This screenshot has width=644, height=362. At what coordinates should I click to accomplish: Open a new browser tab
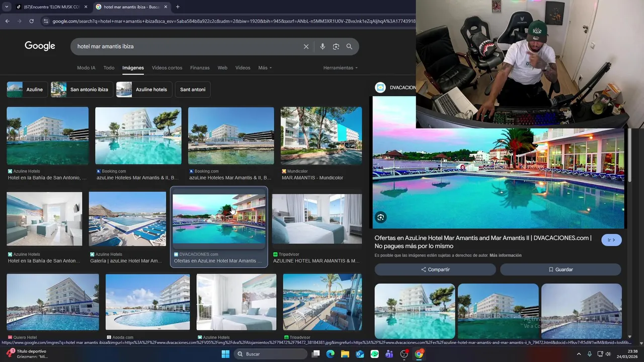pos(178,7)
